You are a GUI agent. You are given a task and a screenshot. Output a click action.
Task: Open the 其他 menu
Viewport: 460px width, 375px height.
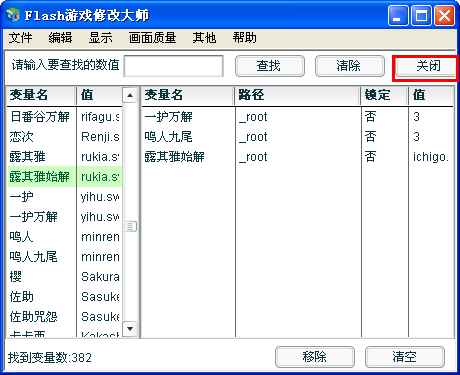(x=204, y=38)
